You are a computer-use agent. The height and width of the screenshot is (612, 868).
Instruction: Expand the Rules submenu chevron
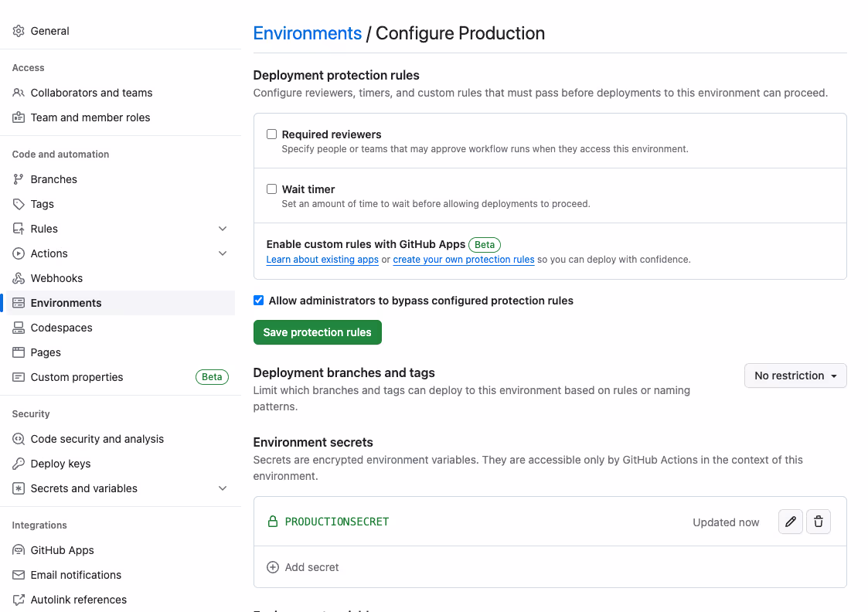[223, 229]
